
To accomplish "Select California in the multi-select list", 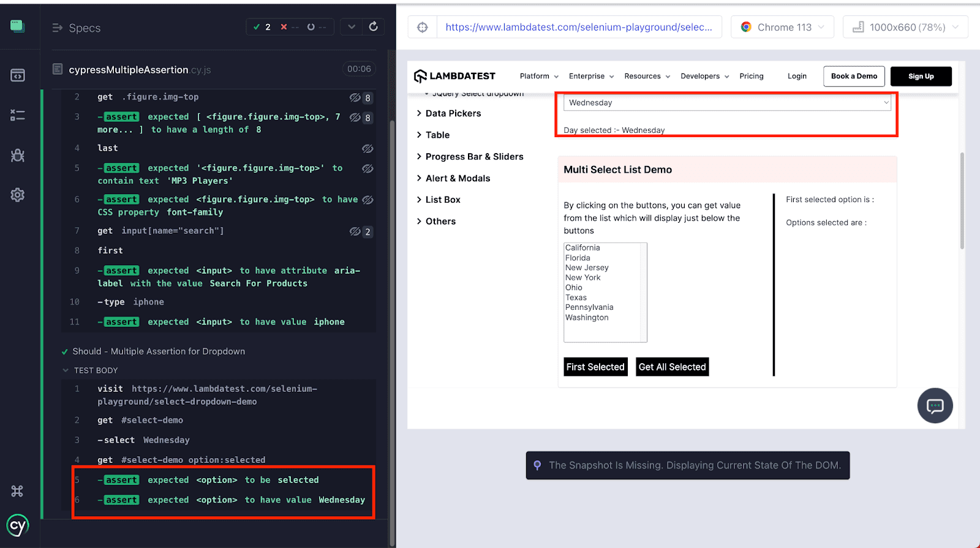I will (582, 248).
